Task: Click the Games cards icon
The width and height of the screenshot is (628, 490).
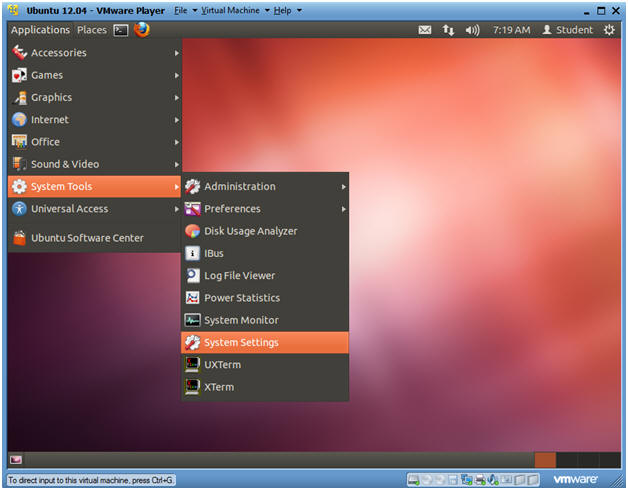Action: [19, 75]
